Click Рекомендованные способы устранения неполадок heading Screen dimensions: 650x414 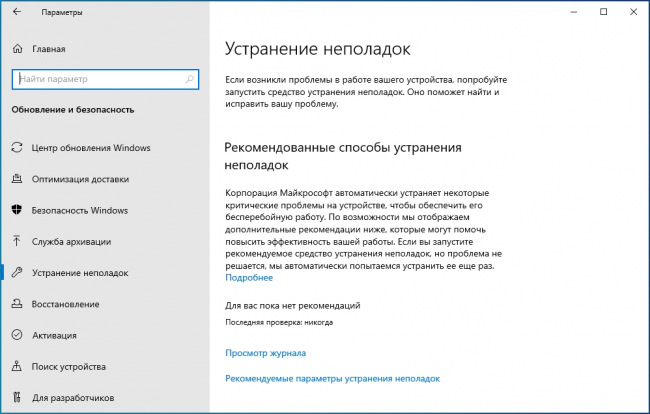click(343, 156)
